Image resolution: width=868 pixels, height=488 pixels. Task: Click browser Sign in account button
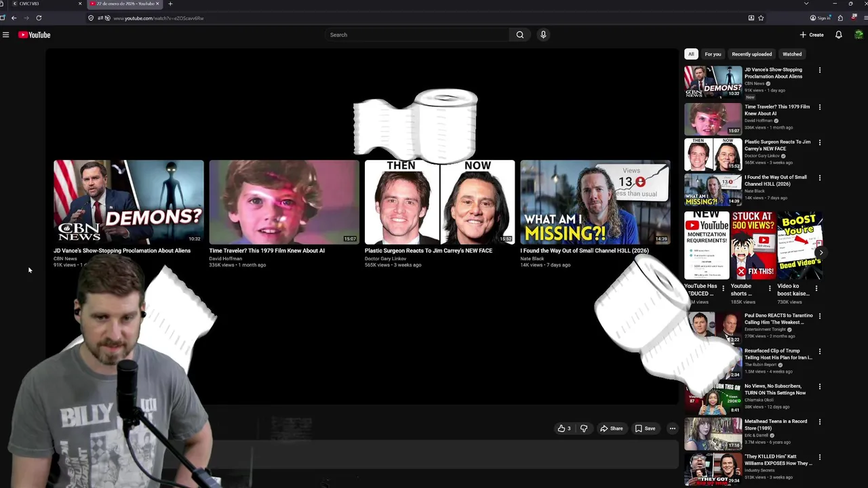(821, 18)
